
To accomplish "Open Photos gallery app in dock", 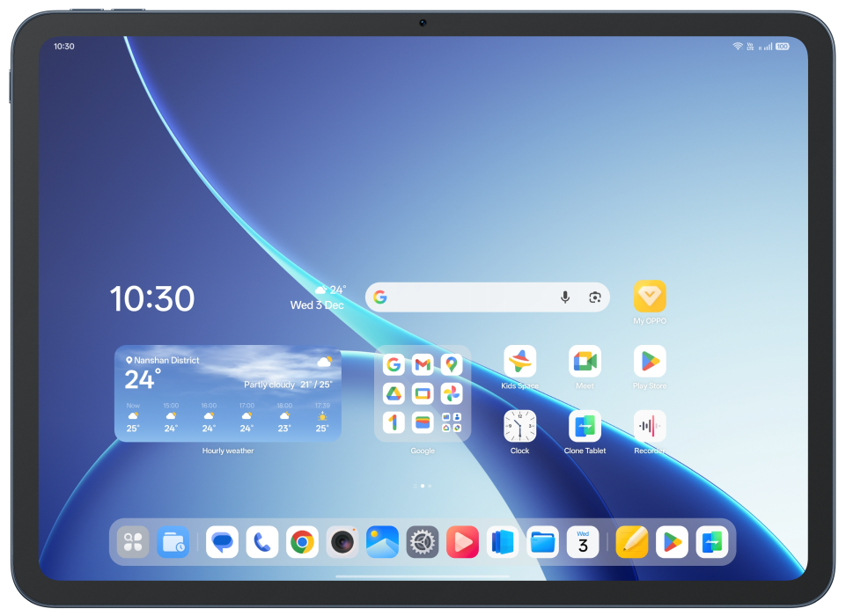I will point(382,542).
